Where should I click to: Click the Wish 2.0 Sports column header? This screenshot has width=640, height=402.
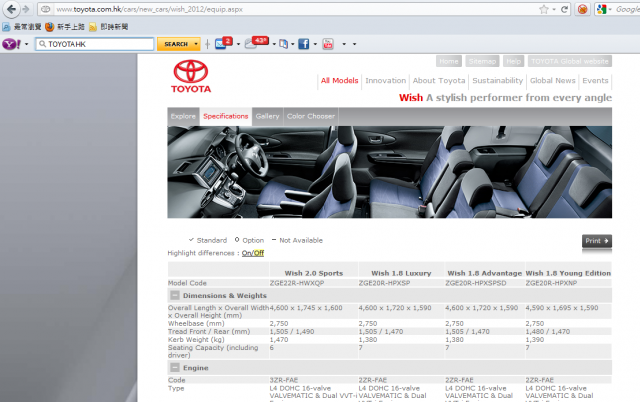pyautogui.click(x=314, y=273)
